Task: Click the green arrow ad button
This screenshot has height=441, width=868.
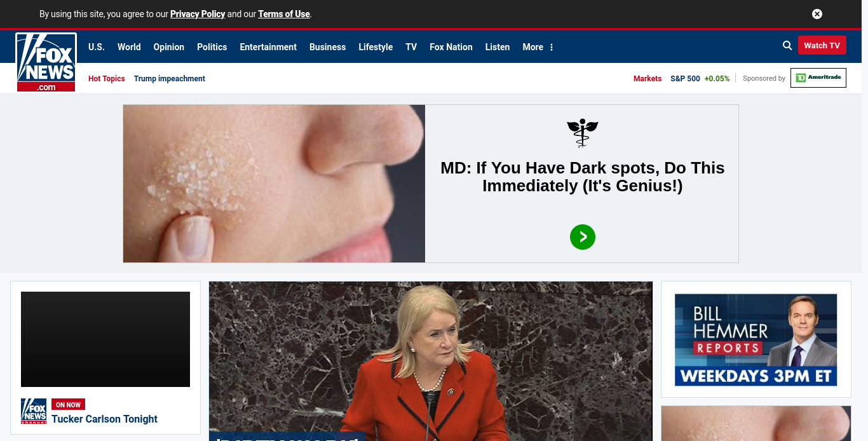Action: point(582,237)
